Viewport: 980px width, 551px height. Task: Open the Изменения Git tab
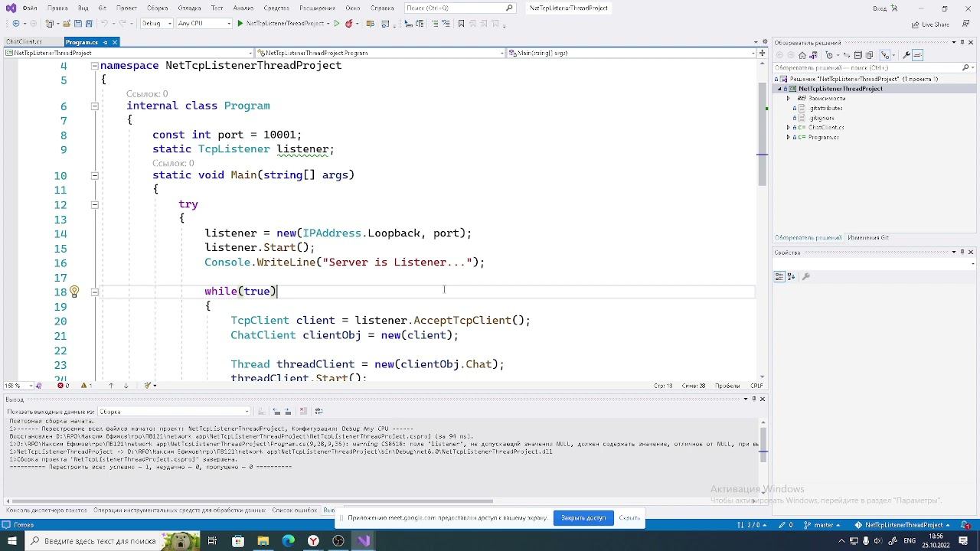[868, 238]
